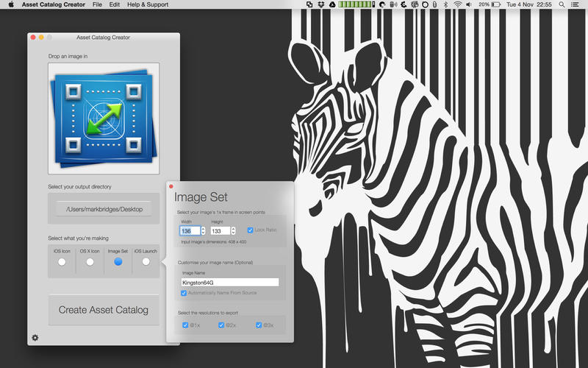This screenshot has width=588, height=368.
Task: Click the Image Set popover heading
Action: [x=201, y=197]
